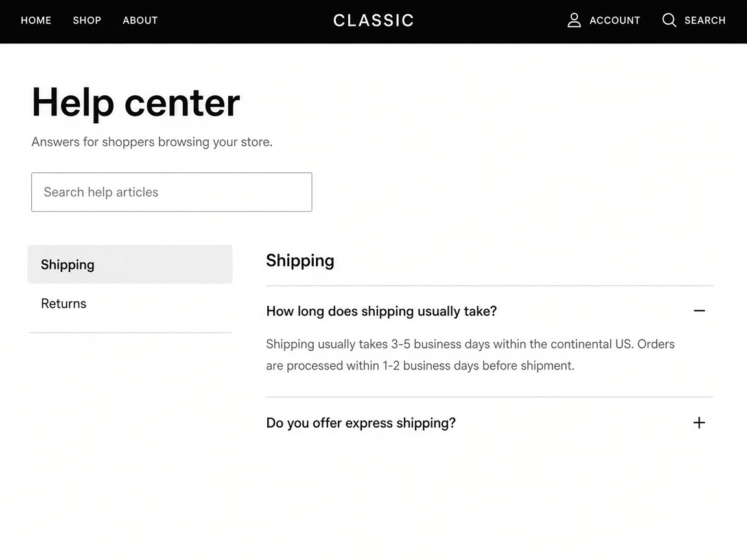Click the account person icon
This screenshot has width=747, height=560.
click(574, 20)
